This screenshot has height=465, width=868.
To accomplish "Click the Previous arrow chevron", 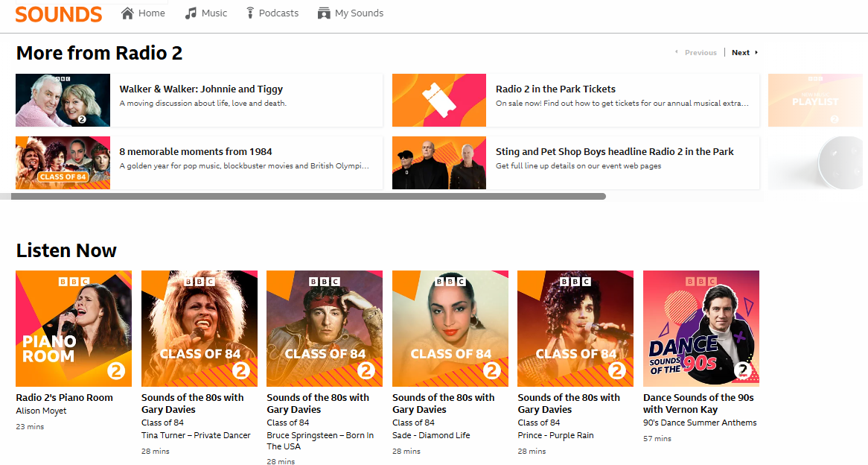I will pos(677,53).
